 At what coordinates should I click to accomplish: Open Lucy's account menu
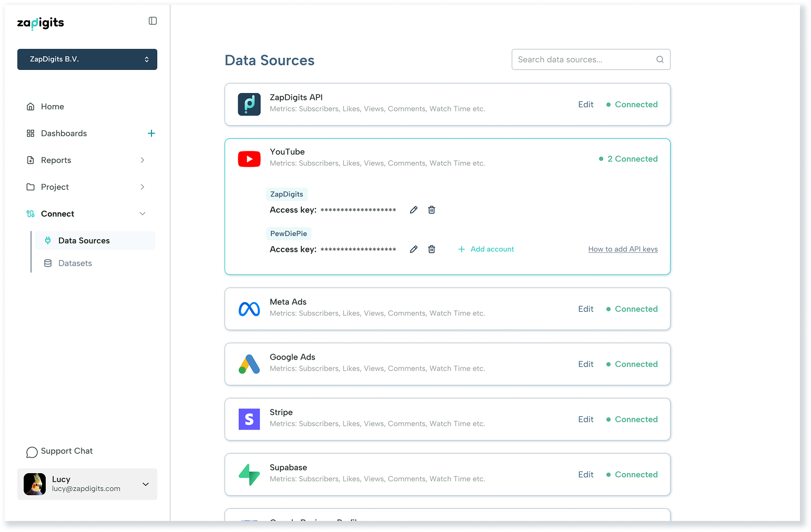click(145, 484)
